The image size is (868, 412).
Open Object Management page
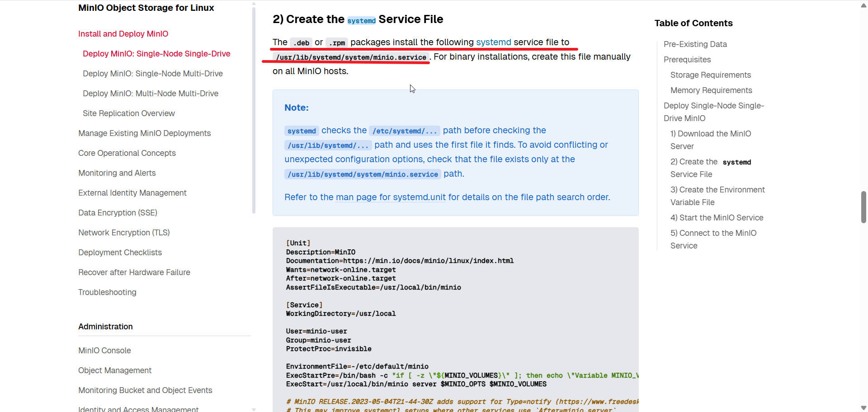(x=115, y=370)
